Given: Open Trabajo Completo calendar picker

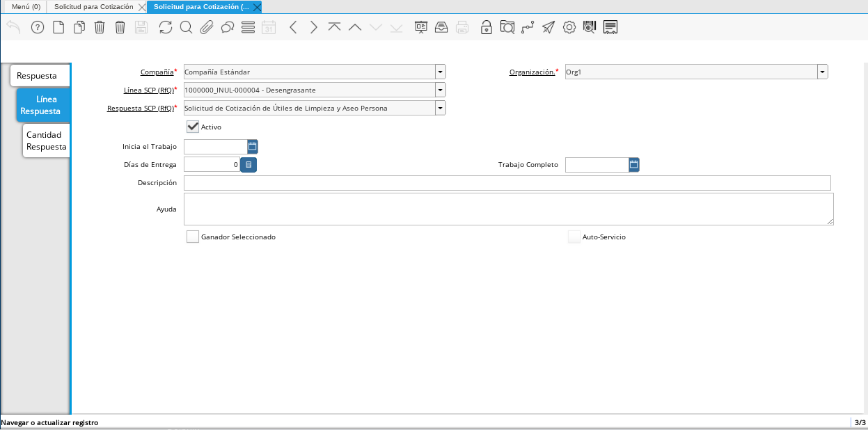Looking at the screenshot, I should pos(634,165).
